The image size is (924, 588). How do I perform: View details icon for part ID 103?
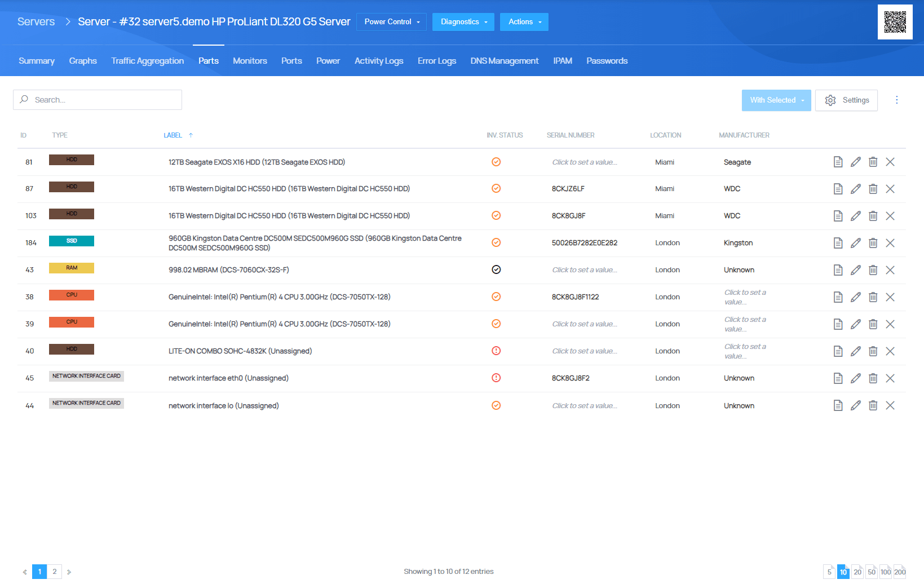tap(838, 216)
